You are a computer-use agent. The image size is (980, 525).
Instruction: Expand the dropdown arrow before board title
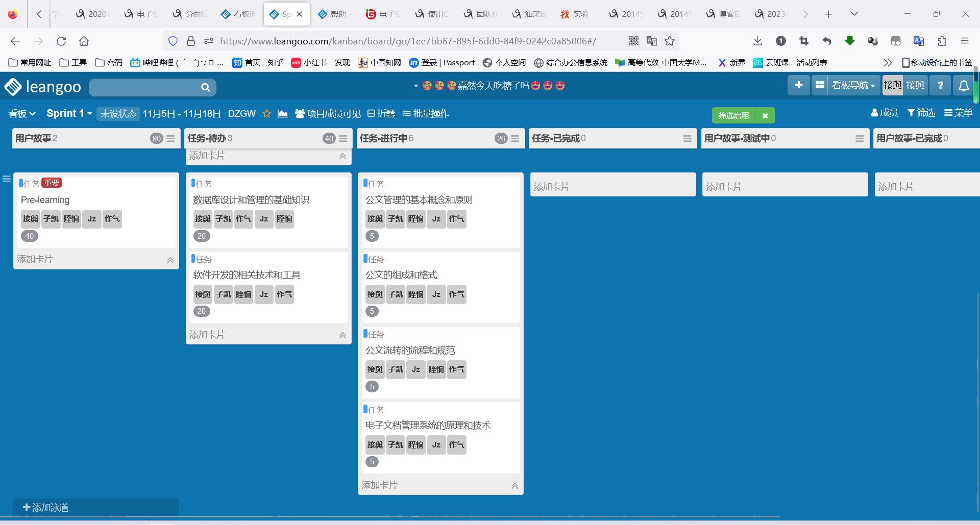pyautogui.click(x=415, y=86)
